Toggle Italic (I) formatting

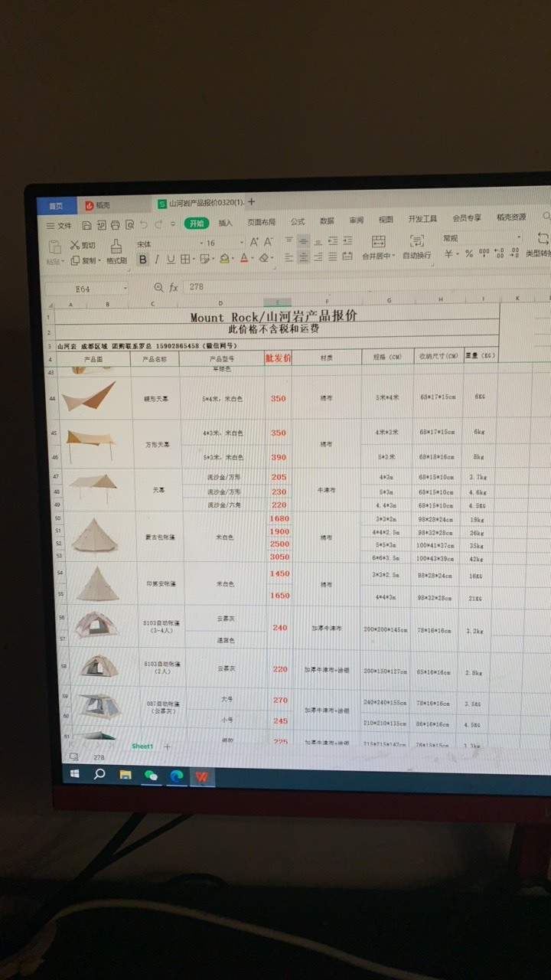click(x=157, y=260)
